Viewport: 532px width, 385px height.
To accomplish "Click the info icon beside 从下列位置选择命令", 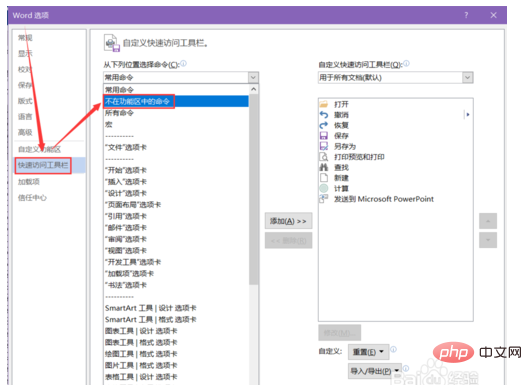I will (x=183, y=63).
